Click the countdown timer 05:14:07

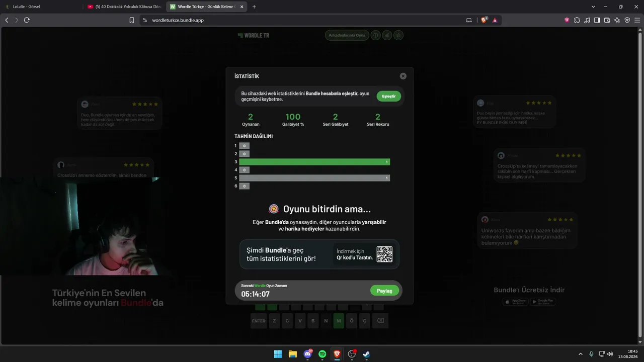pos(256,294)
